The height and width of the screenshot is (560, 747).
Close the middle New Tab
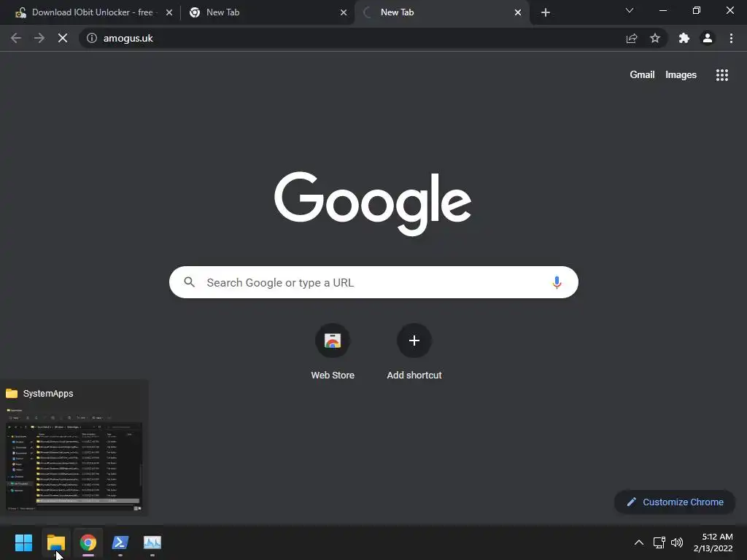pos(344,12)
